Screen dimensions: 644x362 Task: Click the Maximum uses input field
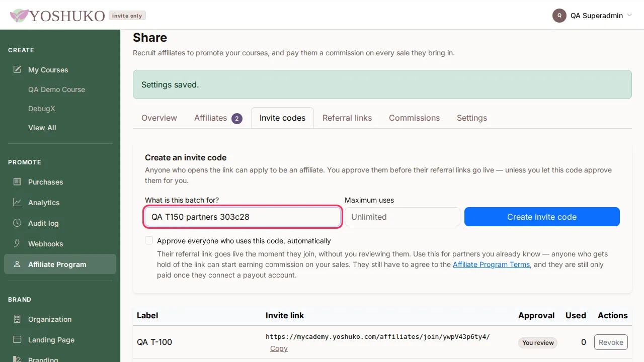[403, 217]
